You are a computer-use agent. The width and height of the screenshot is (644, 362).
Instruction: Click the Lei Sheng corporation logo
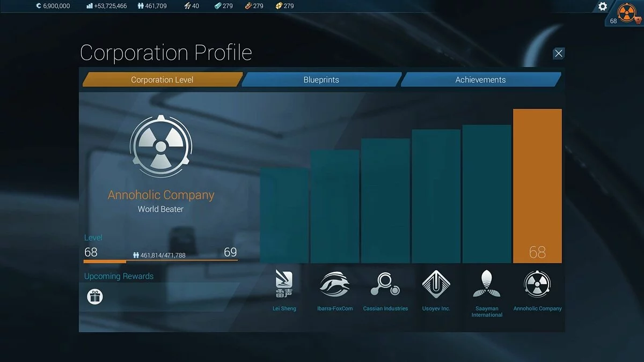(284, 284)
